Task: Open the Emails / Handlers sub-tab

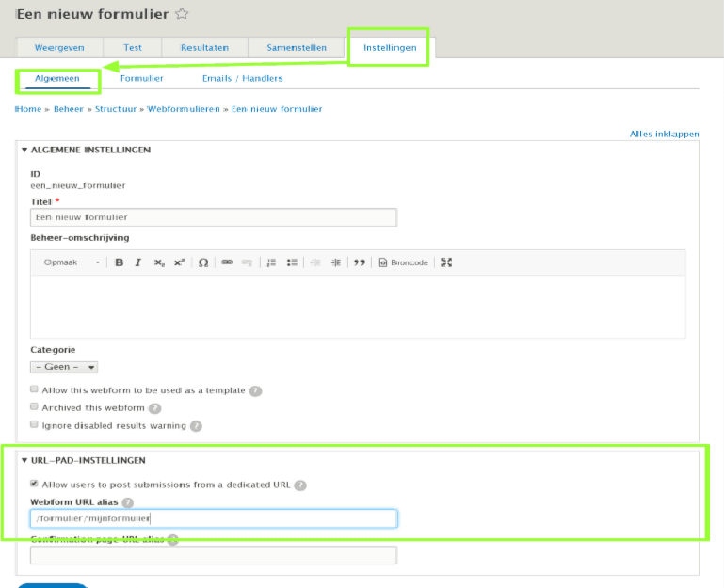Action: pyautogui.click(x=242, y=78)
